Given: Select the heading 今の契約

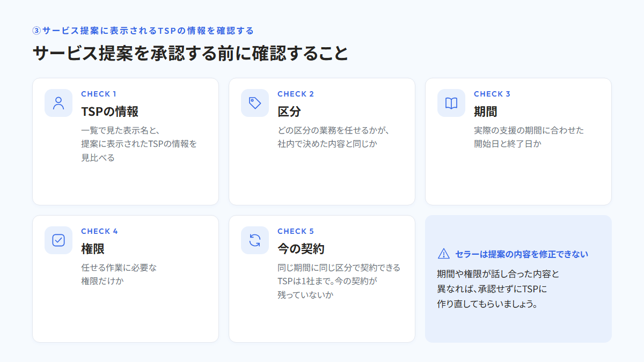Looking at the screenshot, I should click(x=301, y=249).
